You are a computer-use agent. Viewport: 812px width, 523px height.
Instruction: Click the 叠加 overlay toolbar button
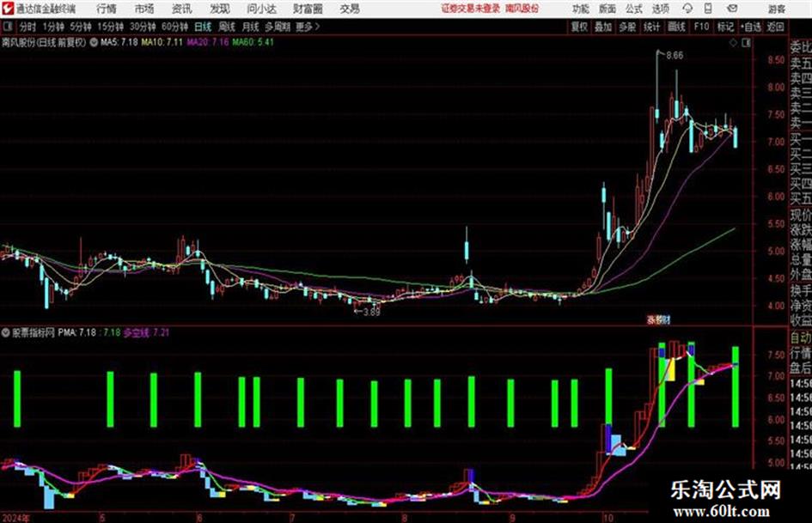(603, 27)
